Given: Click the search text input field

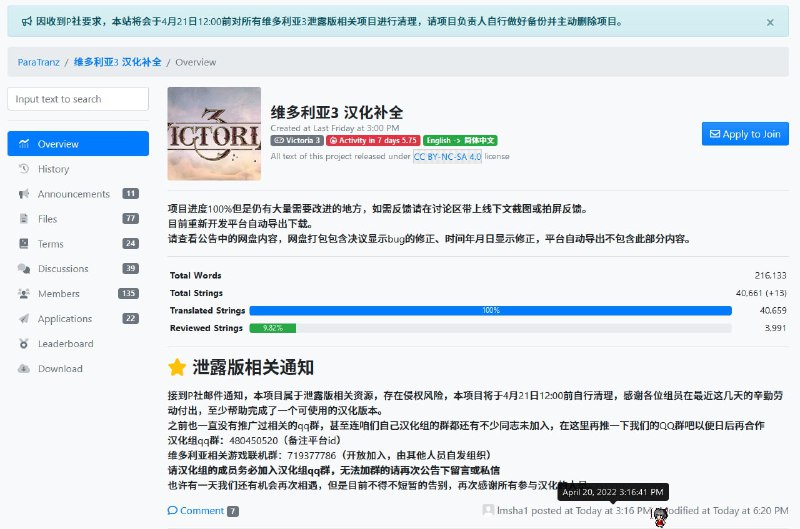Looking at the screenshot, I should [78, 99].
